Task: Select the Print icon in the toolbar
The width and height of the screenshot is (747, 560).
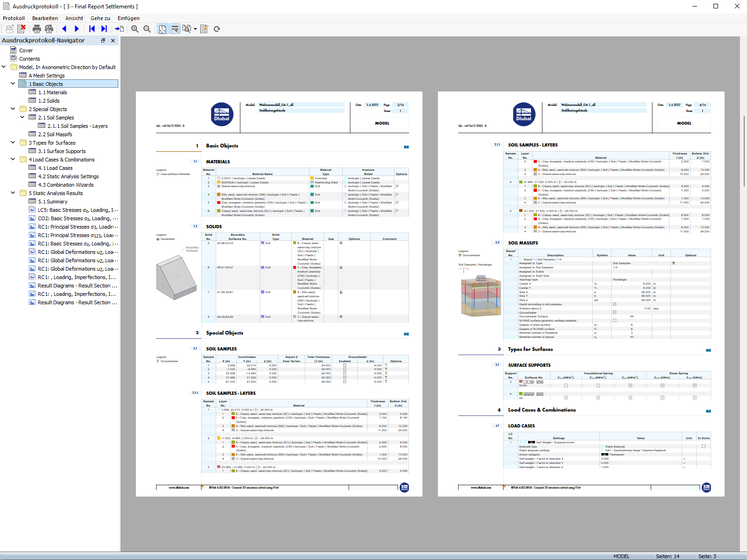Action: pyautogui.click(x=37, y=28)
